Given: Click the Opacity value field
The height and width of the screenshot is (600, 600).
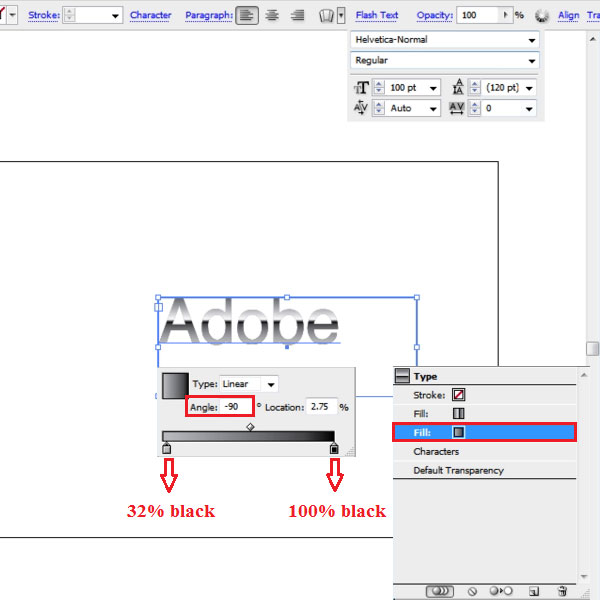Looking at the screenshot, I should coord(478,15).
